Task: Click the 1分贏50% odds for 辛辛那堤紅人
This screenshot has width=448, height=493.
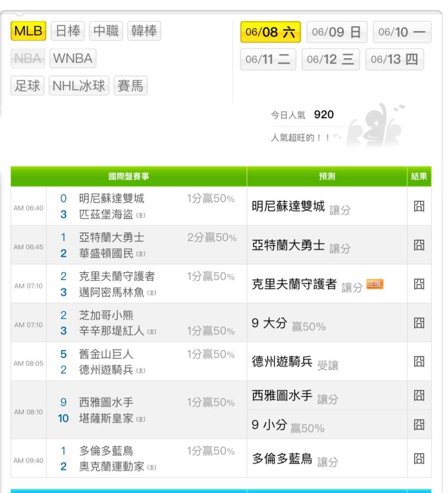Action: tap(211, 331)
